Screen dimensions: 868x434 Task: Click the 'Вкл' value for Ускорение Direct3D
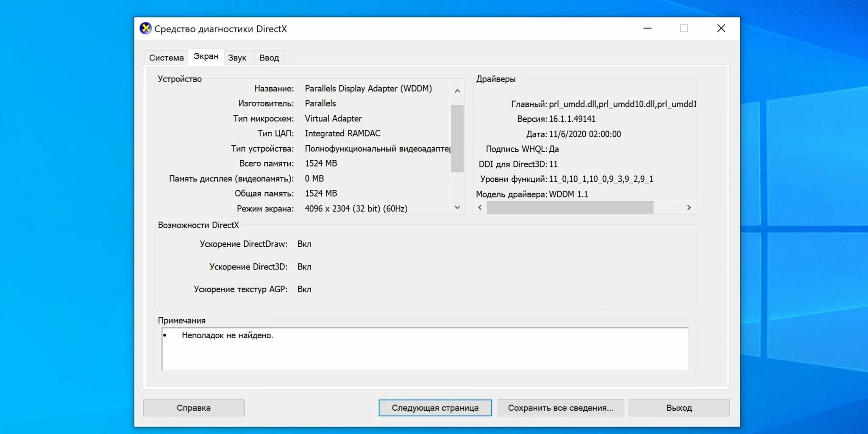pos(304,267)
